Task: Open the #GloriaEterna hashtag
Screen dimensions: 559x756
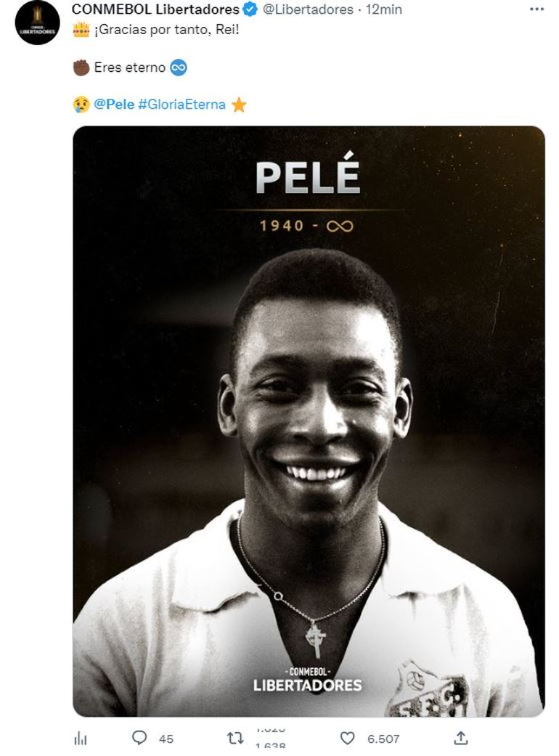Action: (x=181, y=105)
